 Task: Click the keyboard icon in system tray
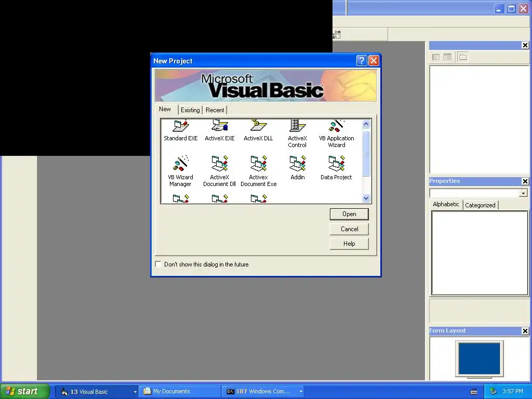click(x=474, y=392)
